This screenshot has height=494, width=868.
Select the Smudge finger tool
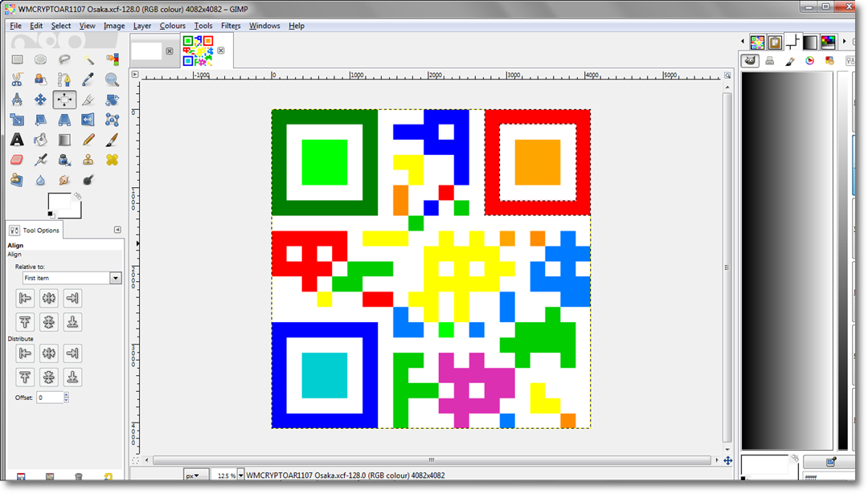[64, 181]
